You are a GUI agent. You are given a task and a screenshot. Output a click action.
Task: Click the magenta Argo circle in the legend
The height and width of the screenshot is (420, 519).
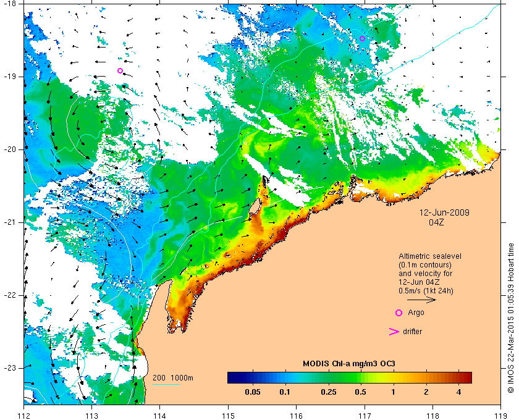399,313
